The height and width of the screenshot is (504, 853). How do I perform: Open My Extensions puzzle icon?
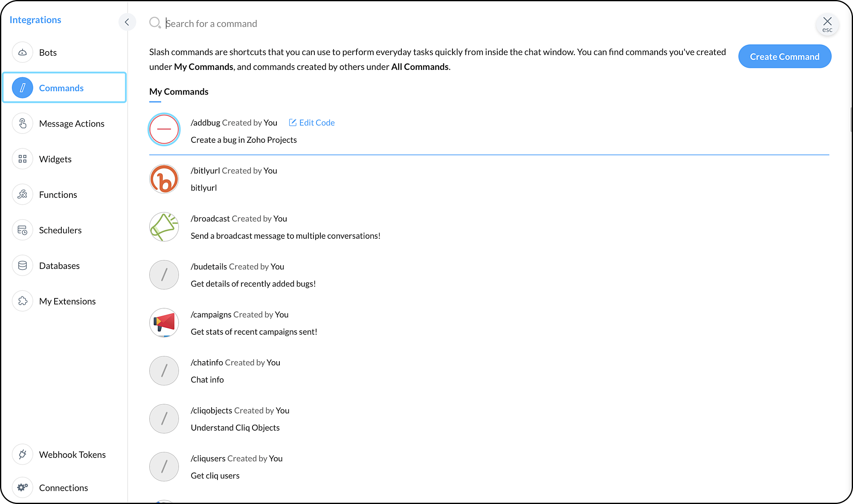(23, 301)
